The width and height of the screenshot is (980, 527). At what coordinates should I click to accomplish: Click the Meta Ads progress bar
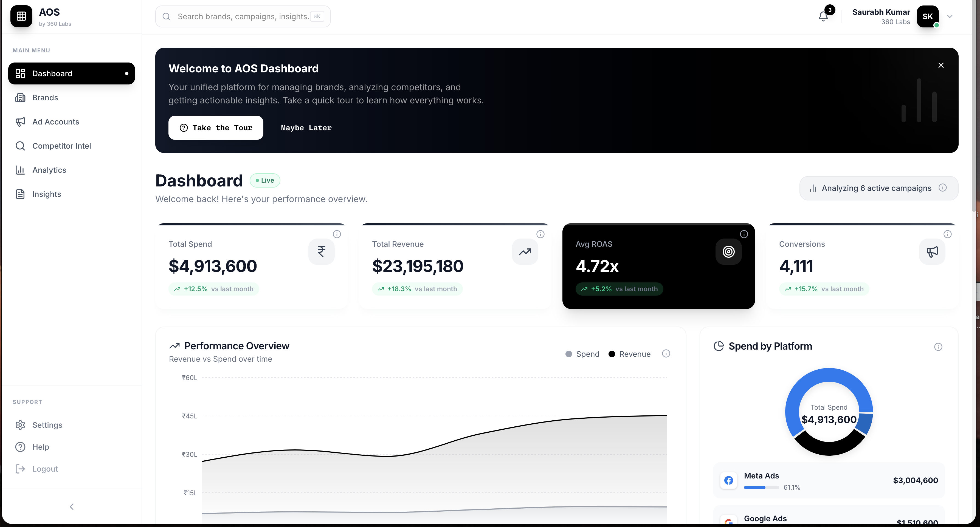tap(761, 488)
